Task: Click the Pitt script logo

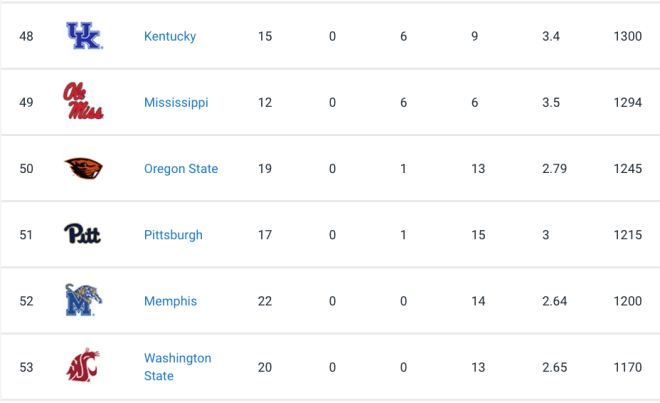Action: click(x=82, y=234)
